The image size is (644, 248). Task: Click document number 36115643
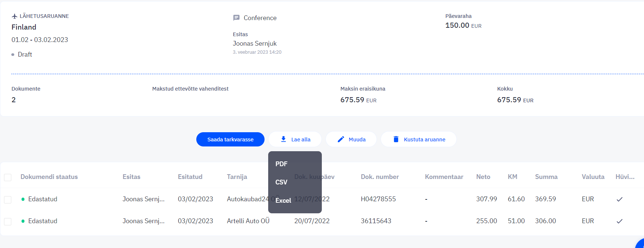coord(376,221)
